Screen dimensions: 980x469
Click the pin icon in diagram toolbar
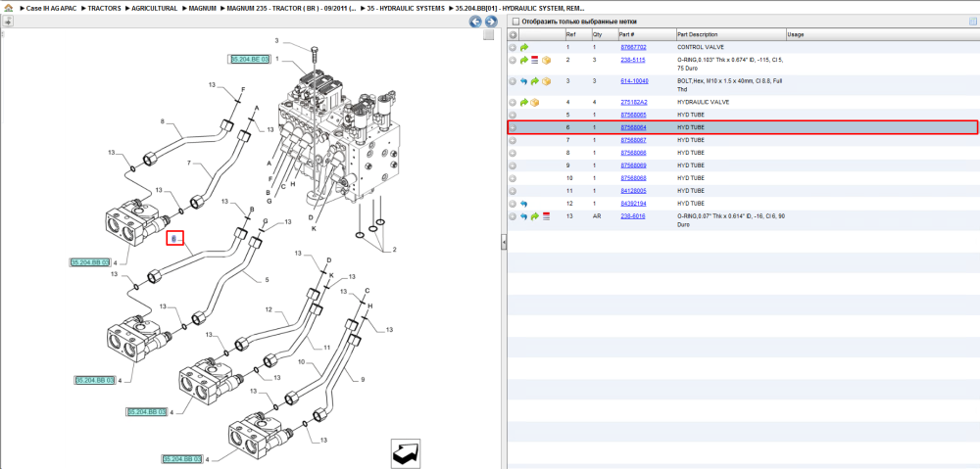pos(8,22)
